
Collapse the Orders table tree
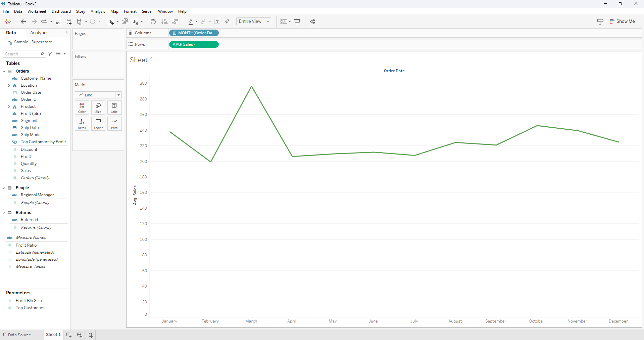coord(4,71)
